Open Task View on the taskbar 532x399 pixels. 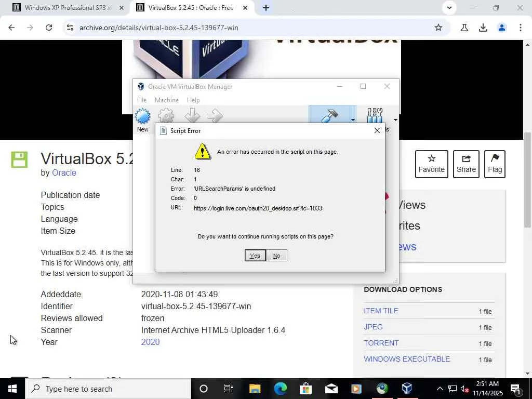click(229, 389)
